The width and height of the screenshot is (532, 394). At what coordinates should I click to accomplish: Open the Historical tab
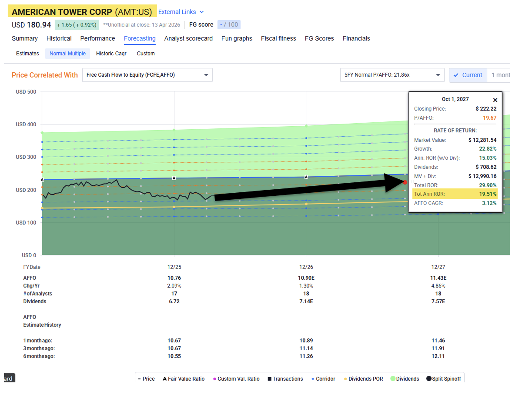coord(59,39)
